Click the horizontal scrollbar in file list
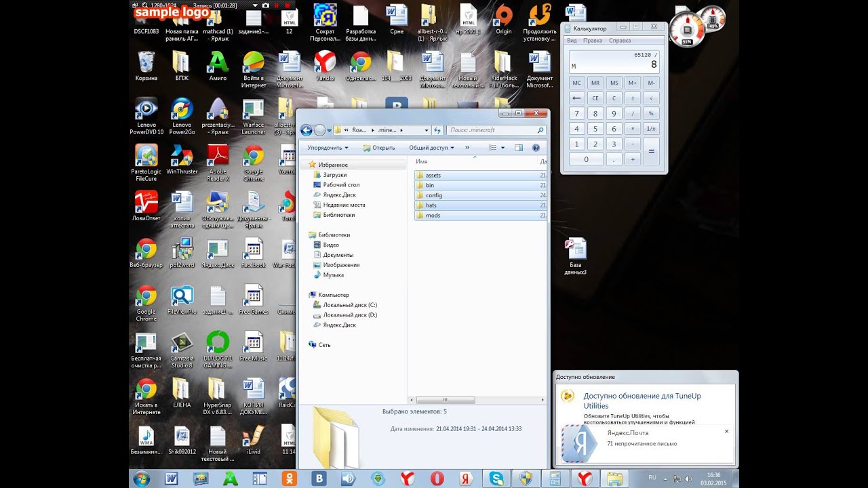Screen dimensions: 868x488 (x=445, y=401)
